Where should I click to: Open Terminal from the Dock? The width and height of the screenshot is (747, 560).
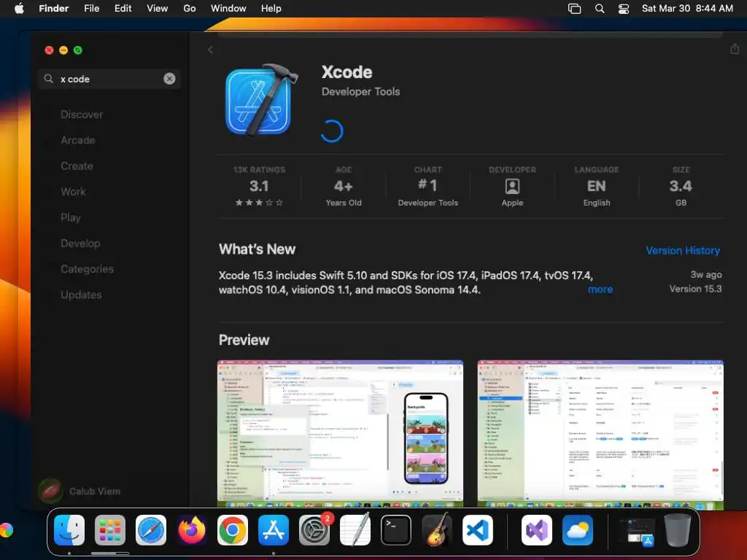tap(396, 530)
